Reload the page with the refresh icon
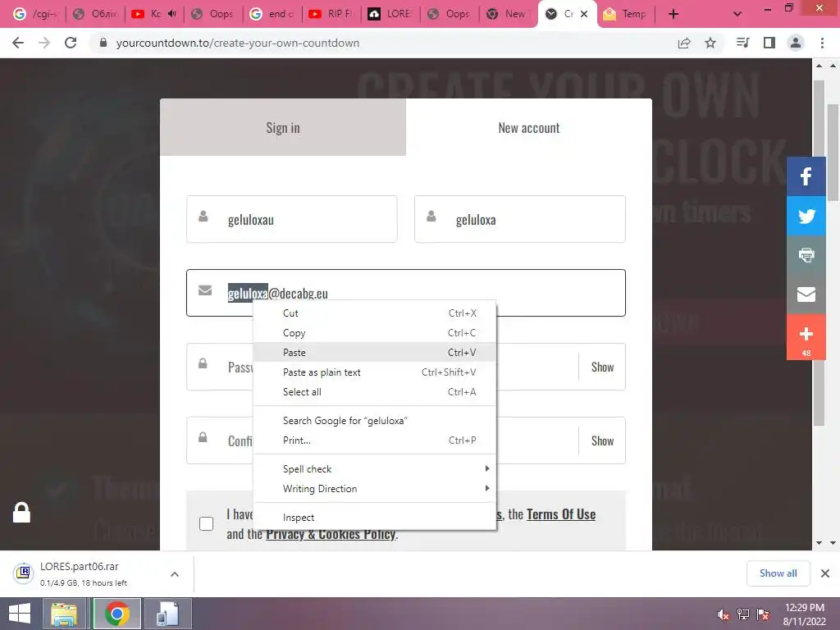840x630 pixels. point(71,43)
